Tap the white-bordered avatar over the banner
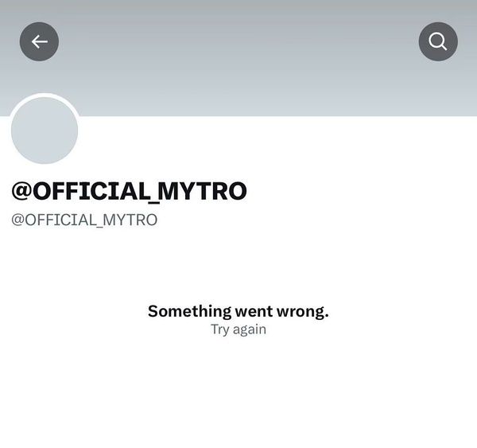This screenshot has width=477, height=448. click(45, 131)
